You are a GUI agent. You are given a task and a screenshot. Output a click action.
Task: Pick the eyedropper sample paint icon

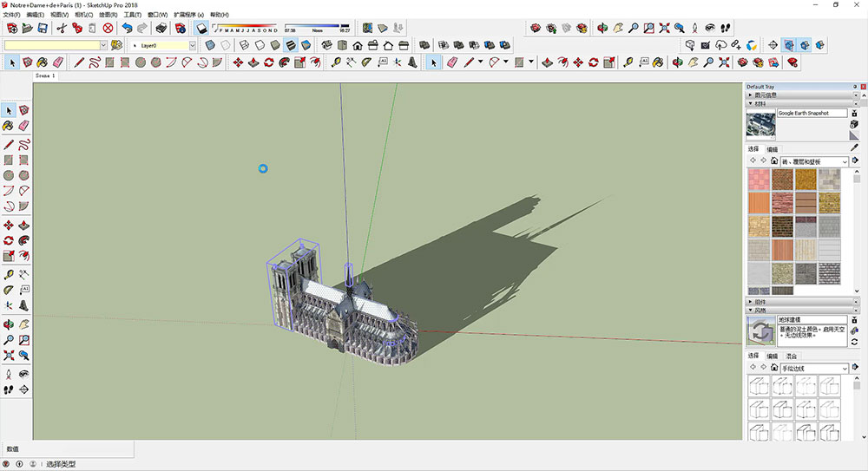click(854, 148)
